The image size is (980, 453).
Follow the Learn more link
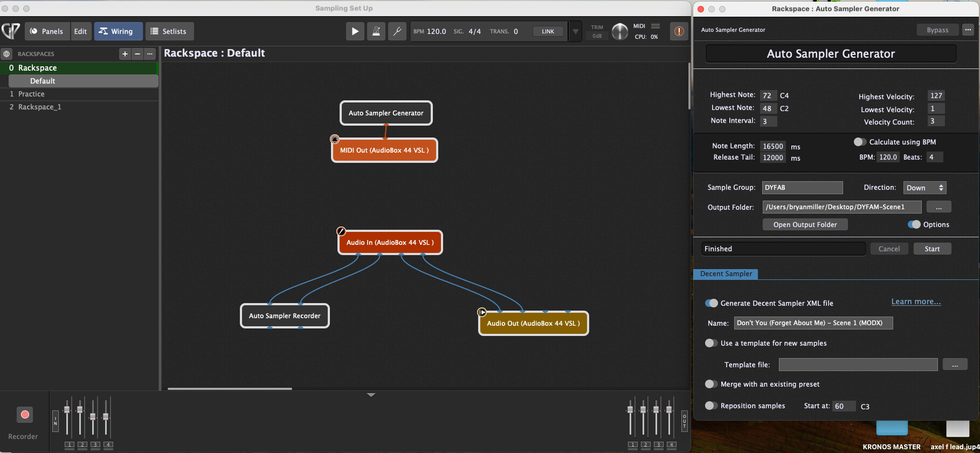pos(916,301)
